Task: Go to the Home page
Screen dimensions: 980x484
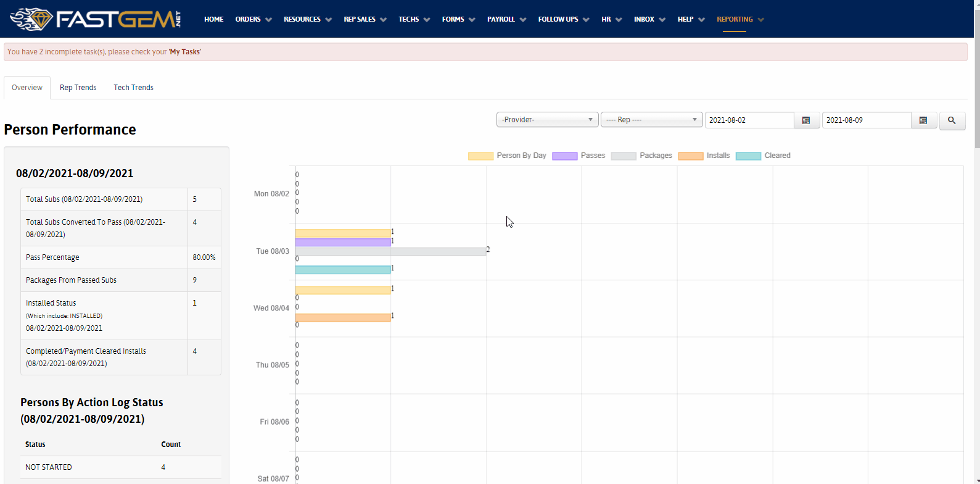Action: coord(214,19)
